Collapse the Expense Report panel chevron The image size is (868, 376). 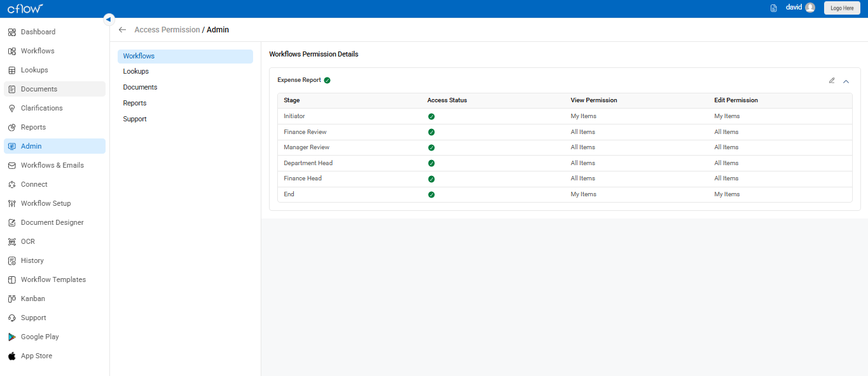coord(846,81)
